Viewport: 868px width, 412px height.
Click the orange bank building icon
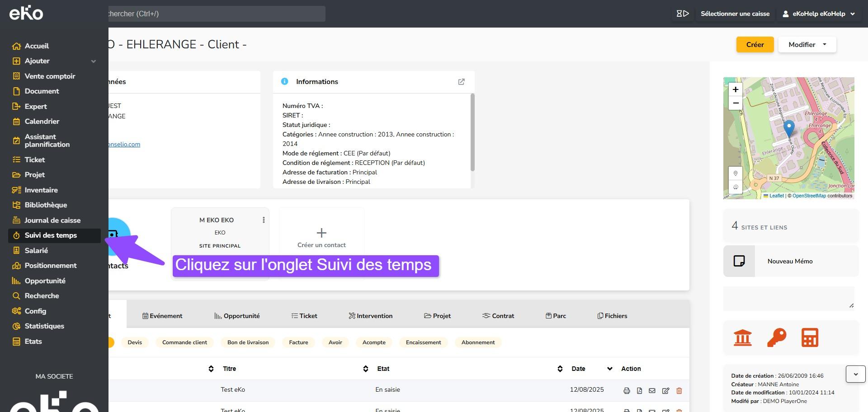click(742, 337)
